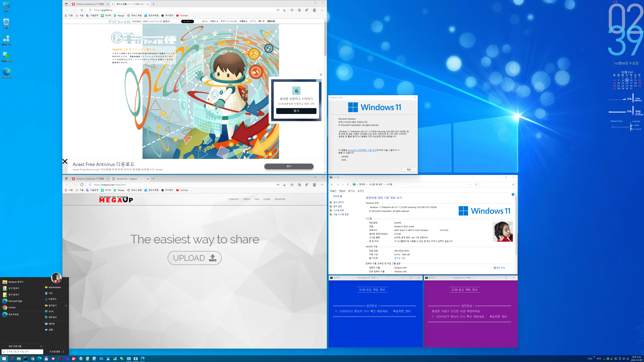Open the DISM_복원 desktop icon
Screen dimensions: 644x362
6,57
